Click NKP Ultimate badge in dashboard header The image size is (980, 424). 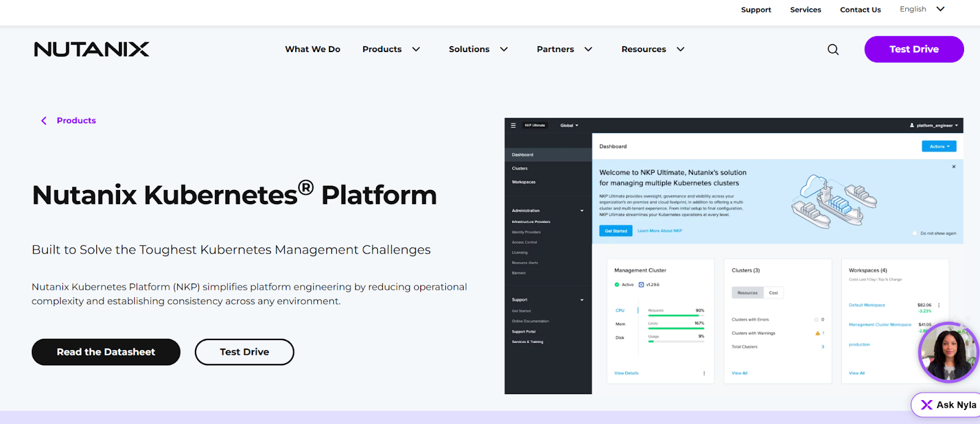(535, 125)
